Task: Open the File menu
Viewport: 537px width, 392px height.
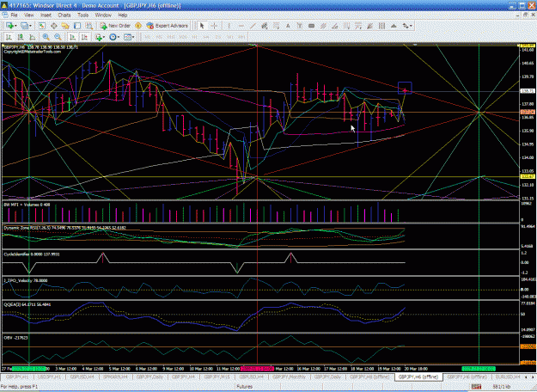Action: 14,15
